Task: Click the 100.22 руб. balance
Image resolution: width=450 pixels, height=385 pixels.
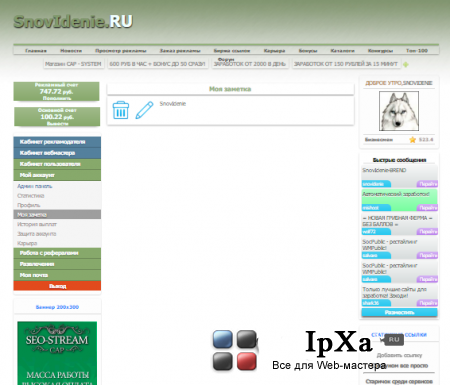Action: pyautogui.click(x=57, y=117)
